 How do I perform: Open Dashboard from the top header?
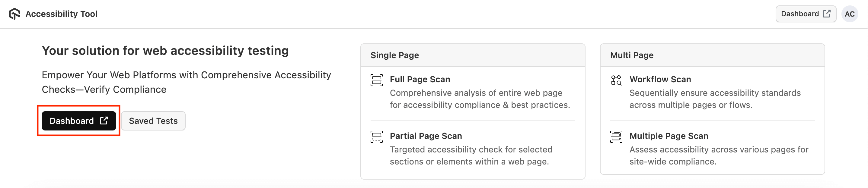click(799, 14)
